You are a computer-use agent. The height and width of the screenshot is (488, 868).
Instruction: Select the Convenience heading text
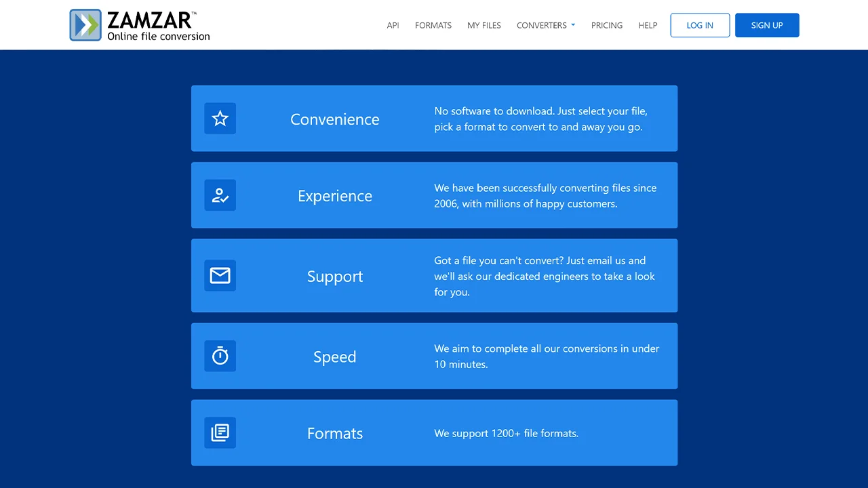click(x=335, y=119)
